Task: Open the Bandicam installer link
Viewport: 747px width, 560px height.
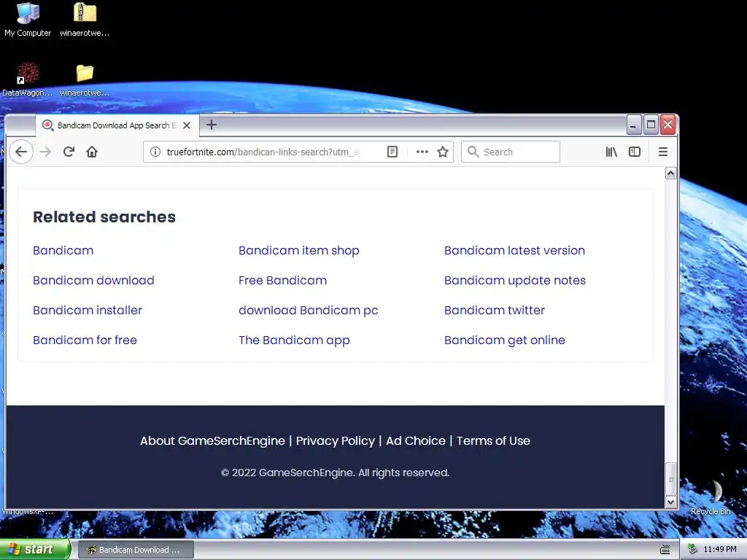Action: click(88, 311)
